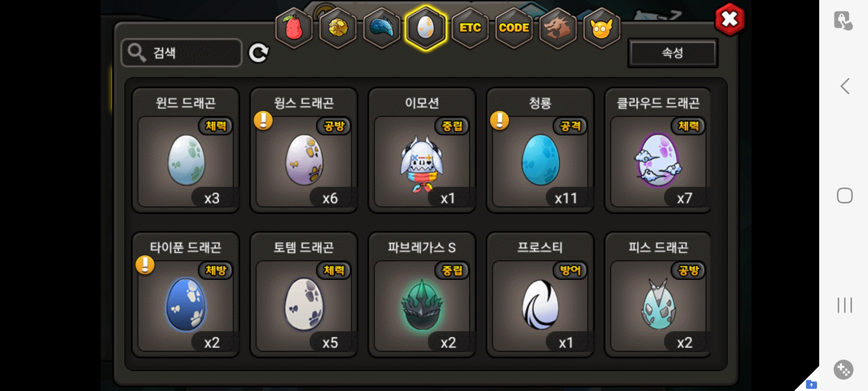Screen dimensions: 868x391
Task: Select the egg category hexagon tab
Action: click(x=426, y=28)
